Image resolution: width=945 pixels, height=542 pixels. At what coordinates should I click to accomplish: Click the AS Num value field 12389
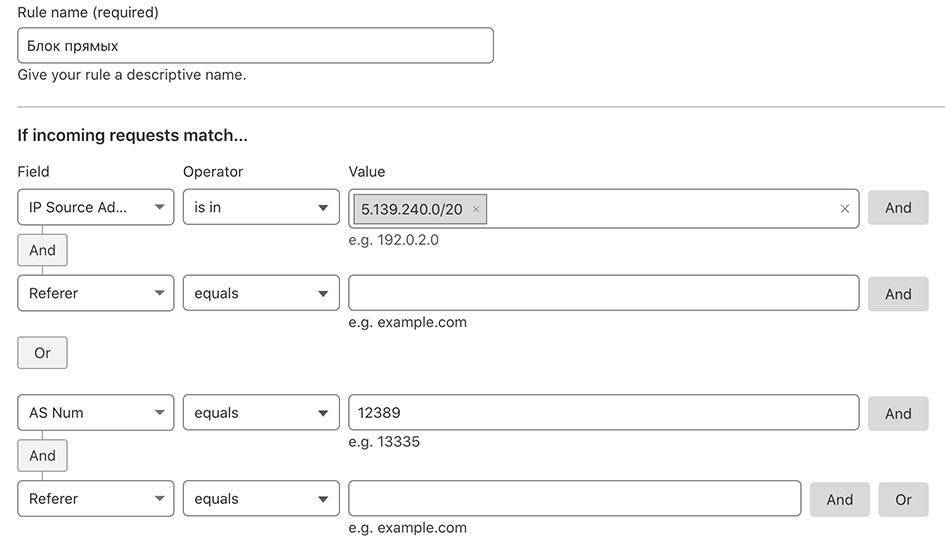tap(603, 413)
